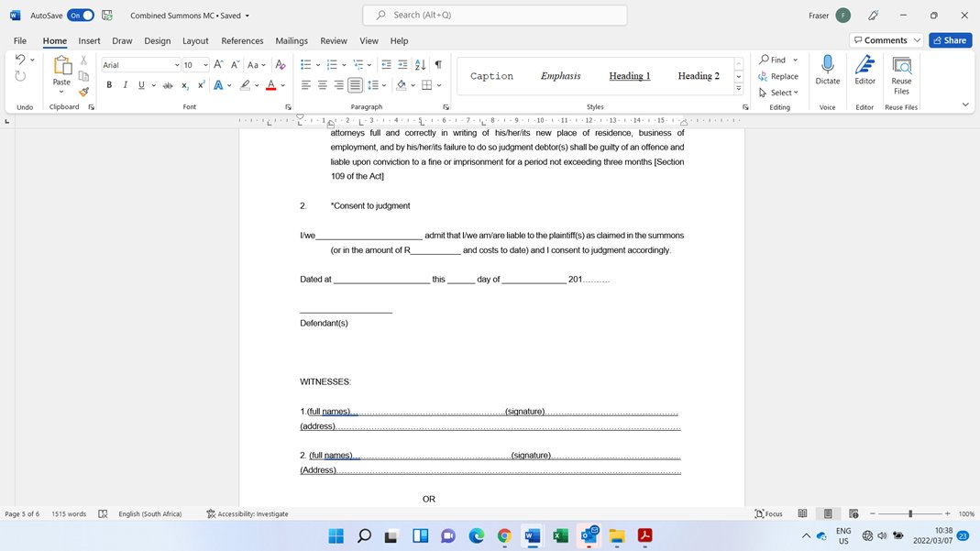Image resolution: width=980 pixels, height=551 pixels.
Task: Italicize text with the I button
Action: point(125,85)
